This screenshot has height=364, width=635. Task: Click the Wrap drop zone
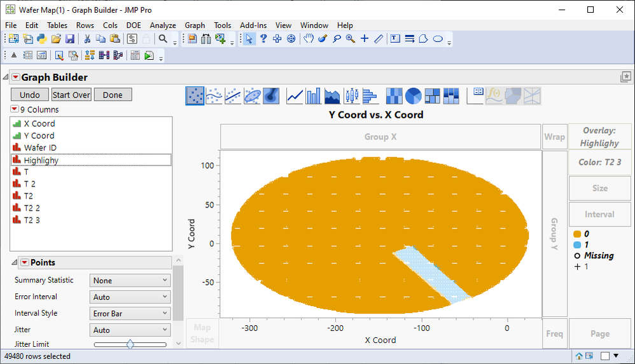[x=554, y=137]
